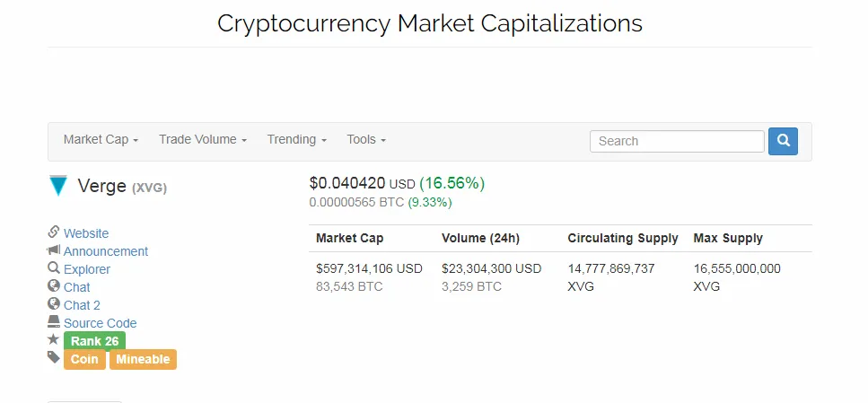
Task: Expand the Tools dropdown menu
Action: tap(366, 139)
